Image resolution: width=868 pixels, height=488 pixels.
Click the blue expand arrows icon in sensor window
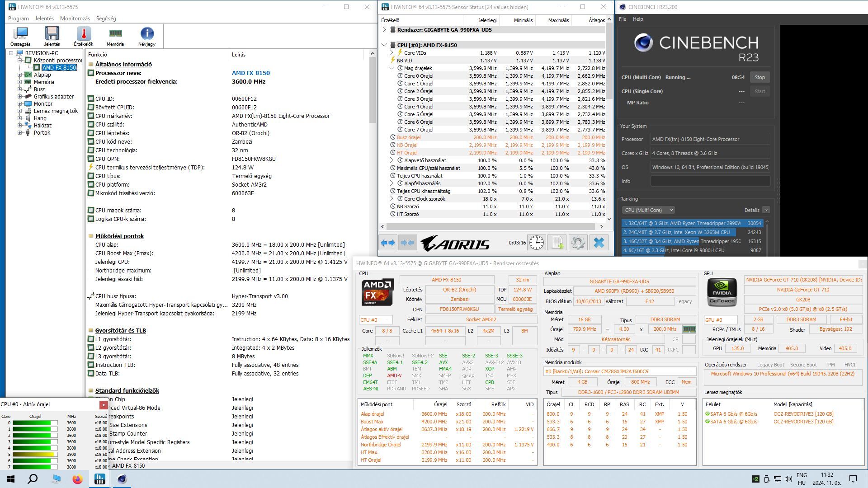[388, 243]
